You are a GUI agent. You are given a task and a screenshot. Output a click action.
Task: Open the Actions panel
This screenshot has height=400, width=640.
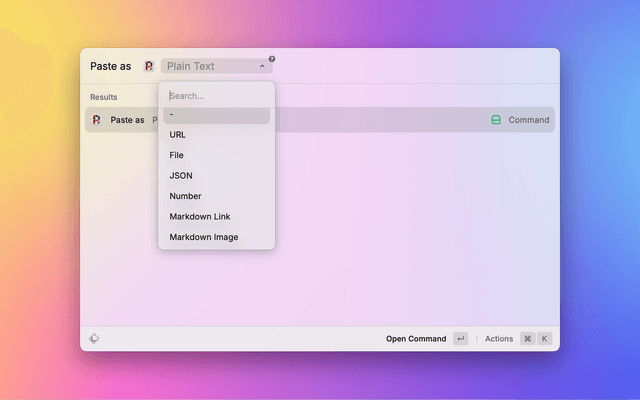(x=498, y=339)
